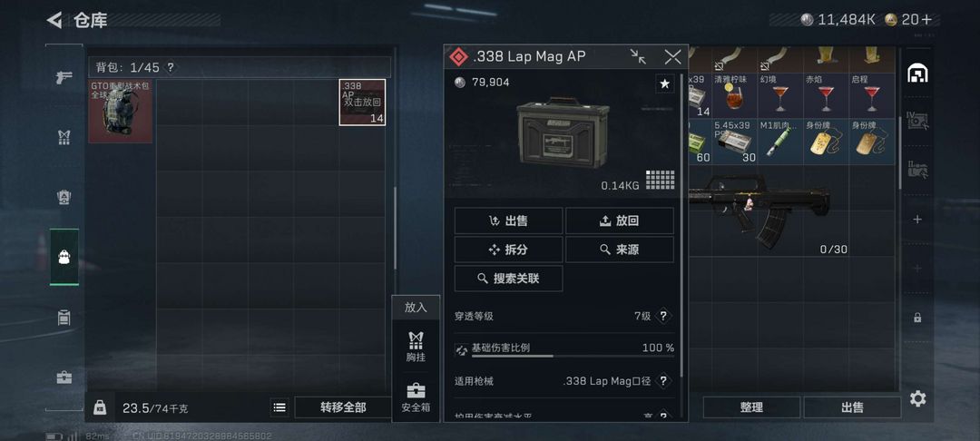This screenshot has width=980, height=441.
Task: Put item into 胸挂 chest rig
Action: 416,347
